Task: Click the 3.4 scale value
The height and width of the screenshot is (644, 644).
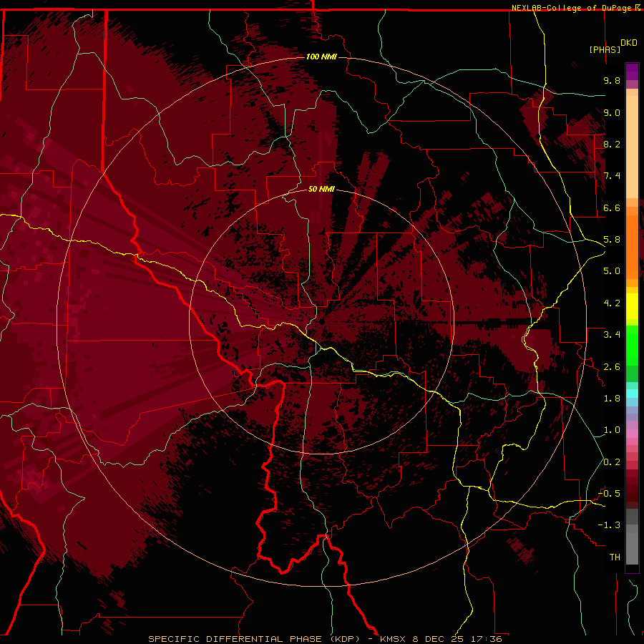Action: tap(612, 335)
